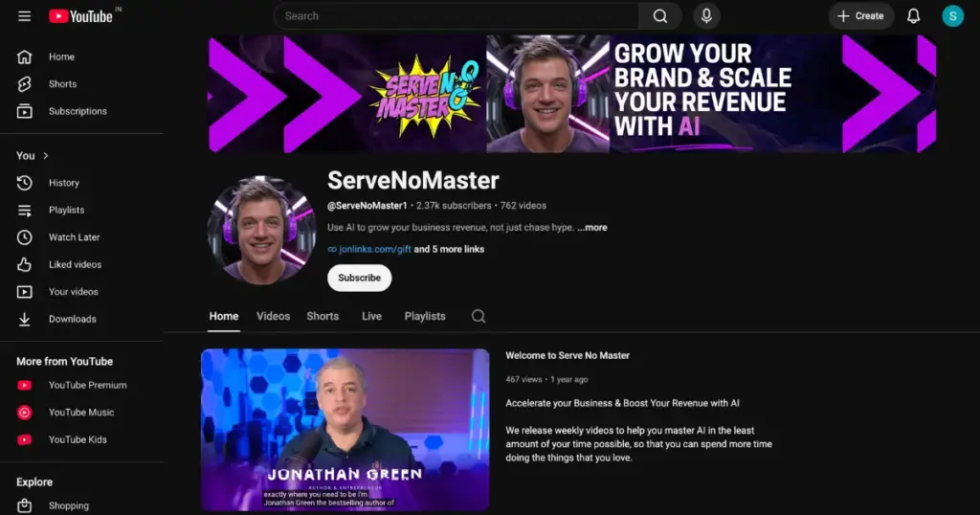The image size is (980, 515).
Task: Click the History clock icon
Action: coord(24,183)
